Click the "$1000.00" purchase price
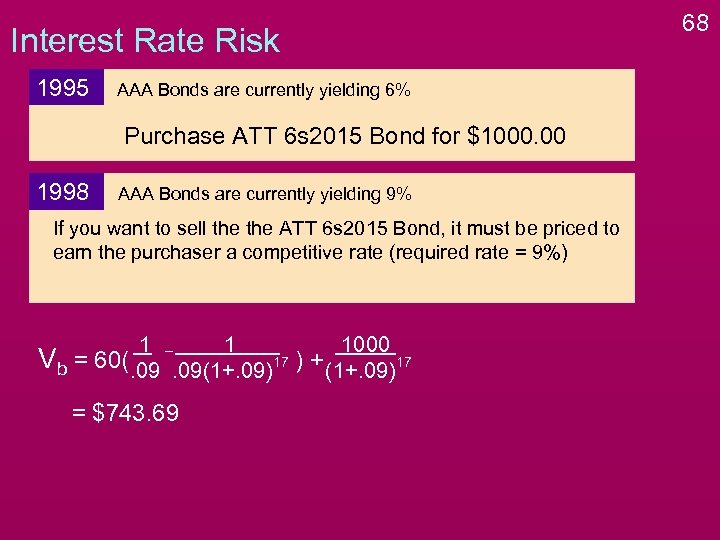The height and width of the screenshot is (540, 720). (x=516, y=136)
